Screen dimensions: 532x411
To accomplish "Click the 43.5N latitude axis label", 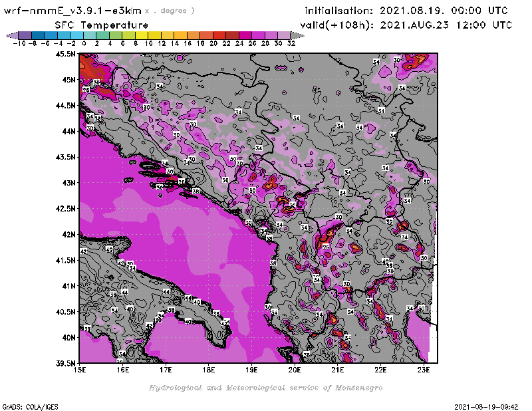I will (65, 157).
